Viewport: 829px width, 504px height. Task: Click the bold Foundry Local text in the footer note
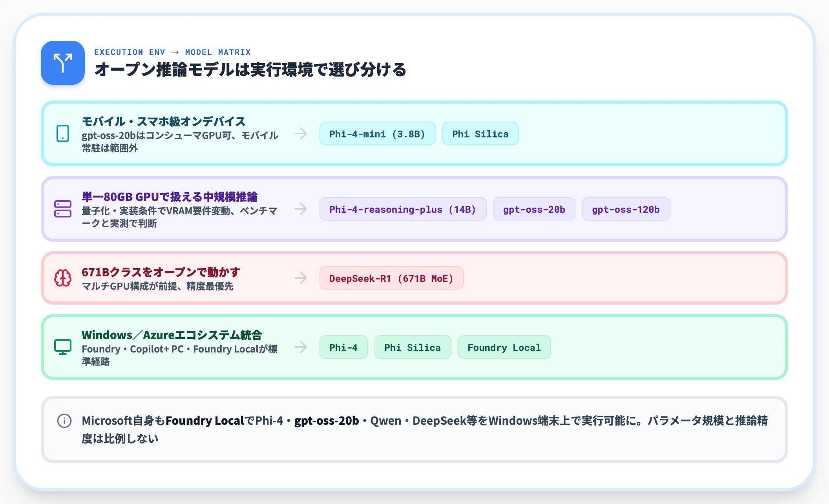coord(205,421)
